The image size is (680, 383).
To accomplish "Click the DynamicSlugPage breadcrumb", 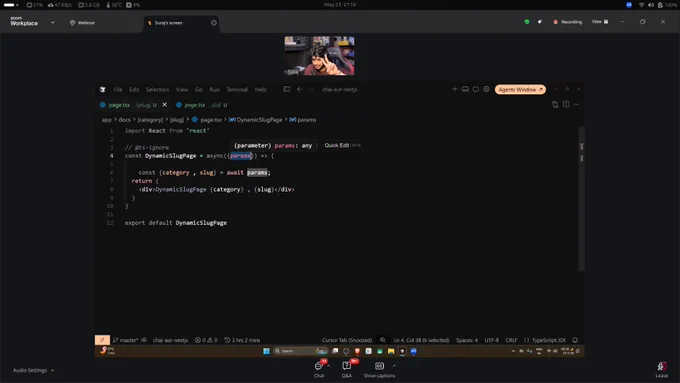I will pyautogui.click(x=255, y=120).
